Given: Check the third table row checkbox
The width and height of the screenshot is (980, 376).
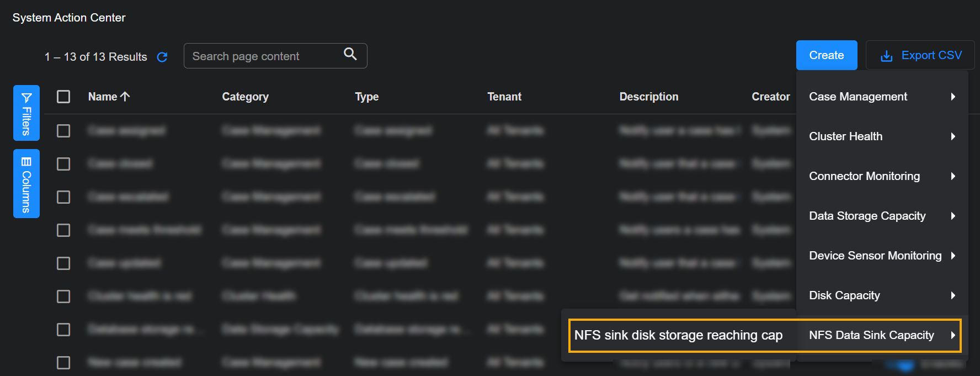Looking at the screenshot, I should click(63, 197).
